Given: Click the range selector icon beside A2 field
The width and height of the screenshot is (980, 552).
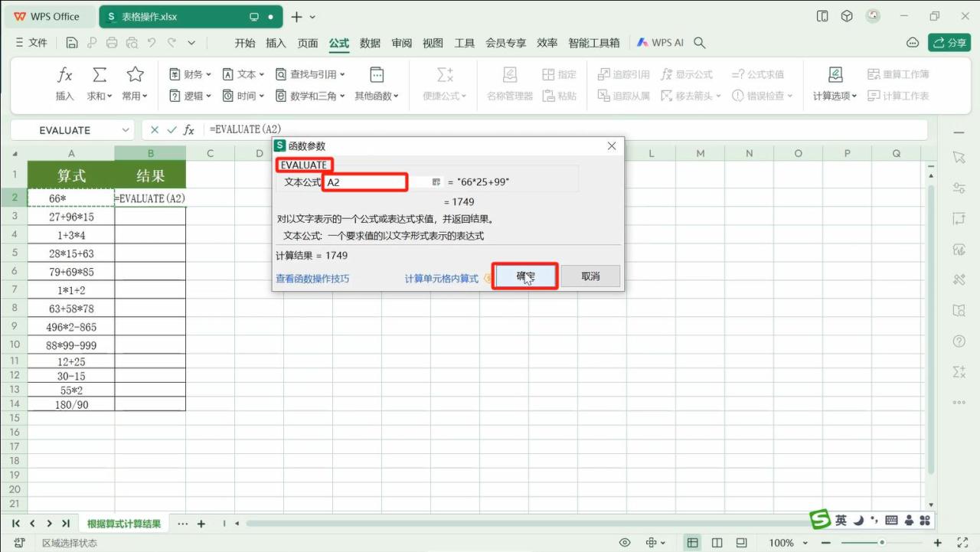Looking at the screenshot, I should tap(436, 182).
